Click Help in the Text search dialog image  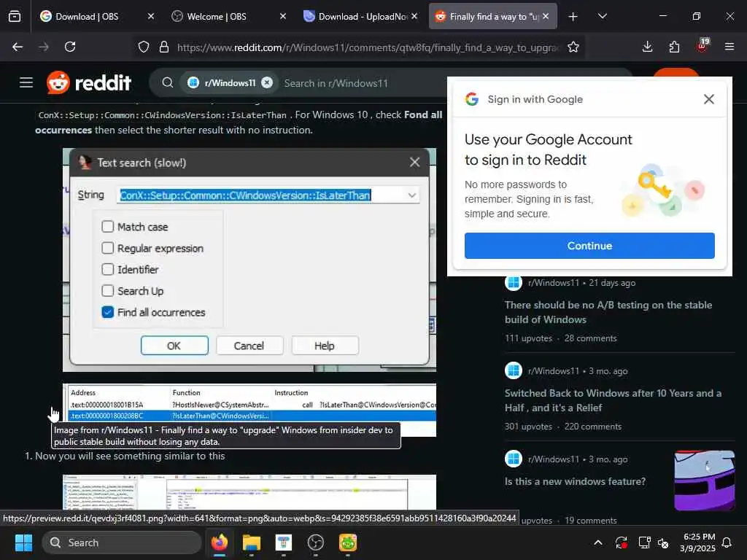click(325, 345)
